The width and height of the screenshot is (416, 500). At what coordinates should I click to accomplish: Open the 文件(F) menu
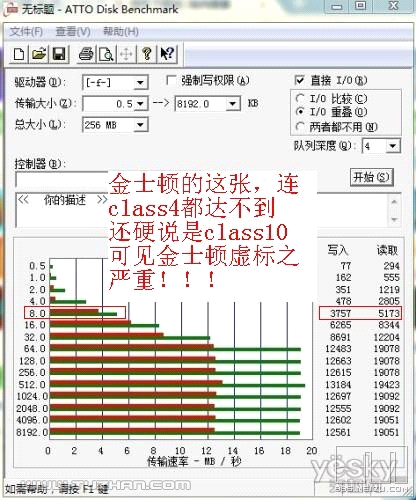click(x=26, y=32)
